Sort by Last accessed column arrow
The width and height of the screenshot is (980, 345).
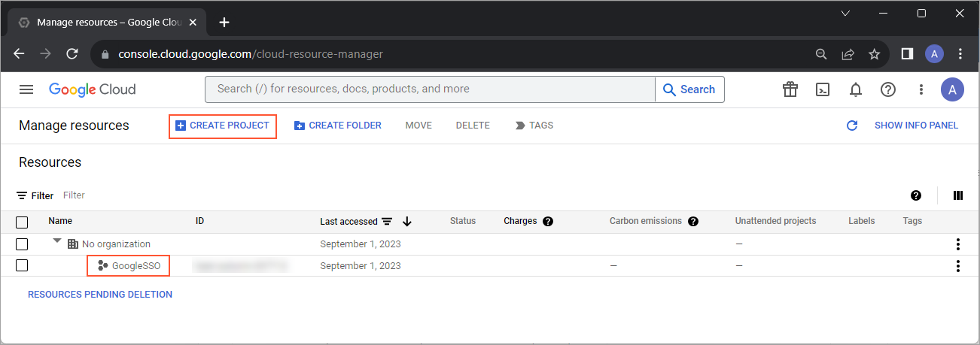[x=407, y=221]
